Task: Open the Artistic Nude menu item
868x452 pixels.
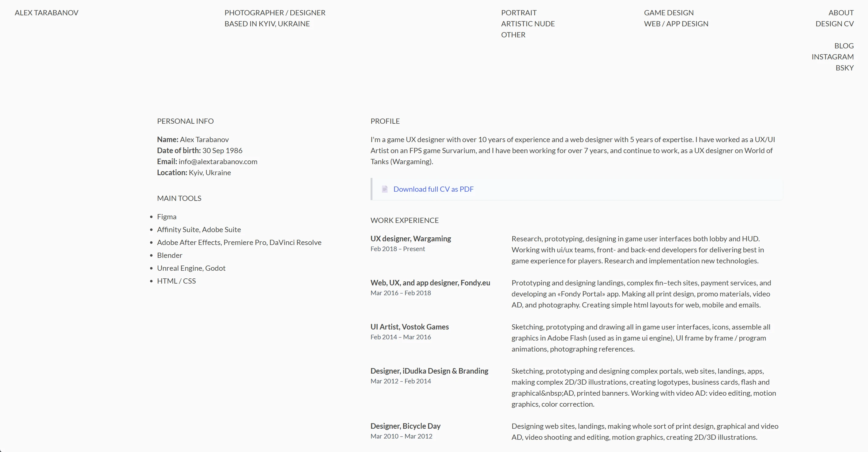Action: [x=528, y=24]
